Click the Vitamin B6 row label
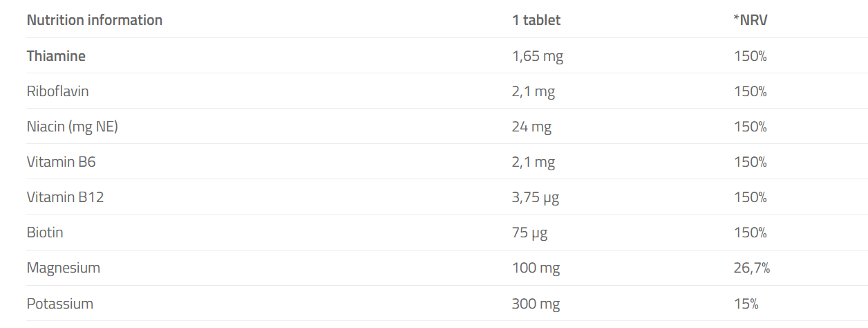This screenshot has height=328, width=868. pos(62,162)
